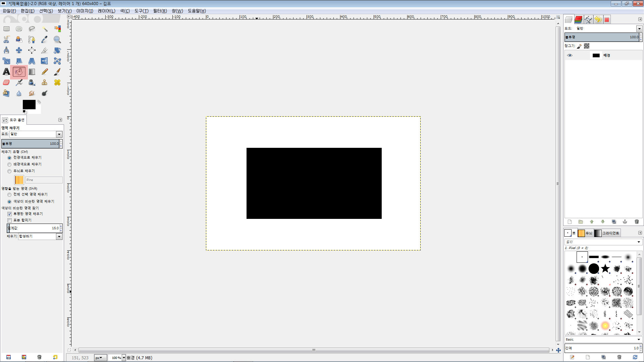Screen dimensions: 644x362
Task: Select the Color Picker eyedropper tool
Action: (45, 40)
